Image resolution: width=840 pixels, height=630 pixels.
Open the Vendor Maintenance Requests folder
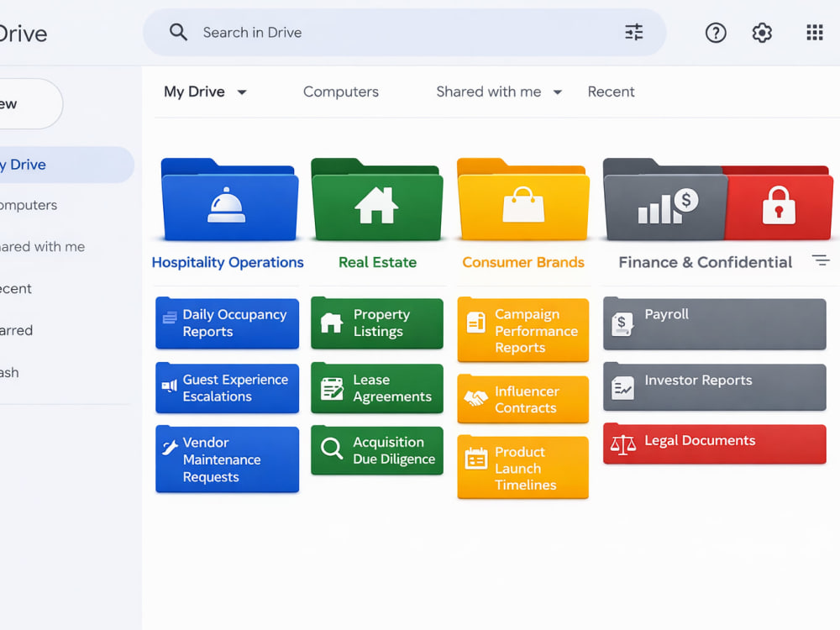point(227,459)
